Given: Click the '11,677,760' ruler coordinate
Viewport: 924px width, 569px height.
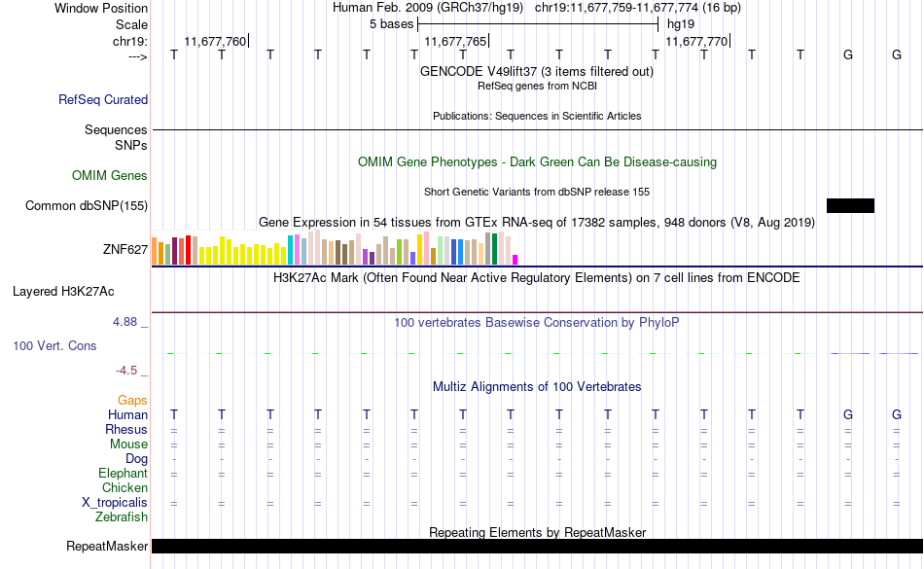Looking at the screenshot, I should click(215, 41).
